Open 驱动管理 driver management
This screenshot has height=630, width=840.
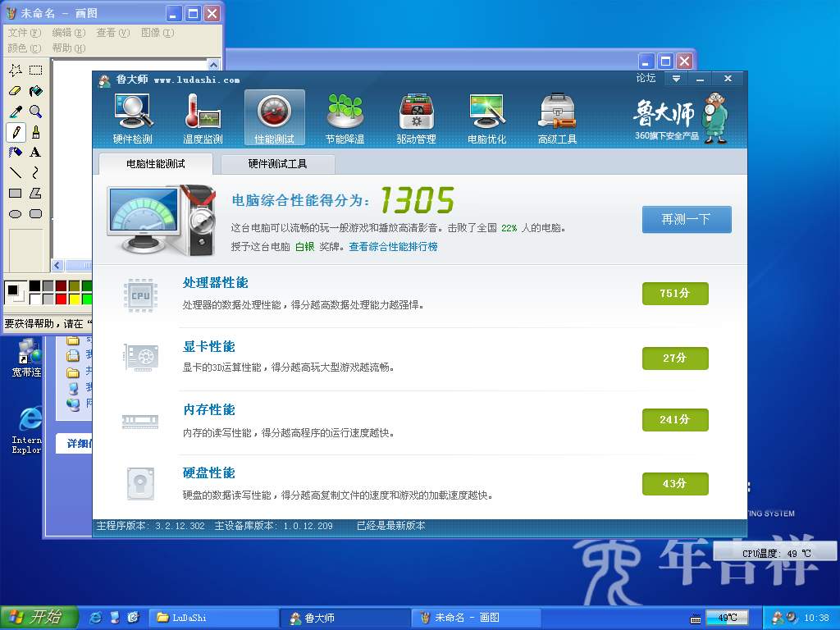pyautogui.click(x=416, y=118)
